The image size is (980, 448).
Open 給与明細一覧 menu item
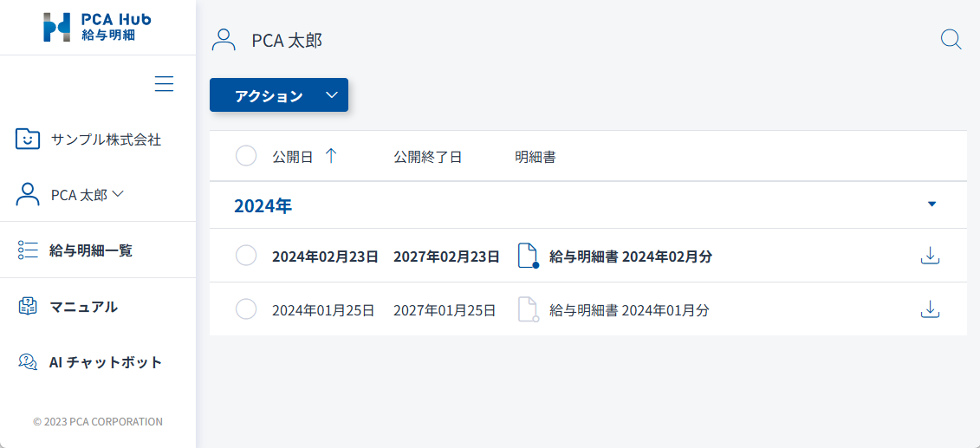pos(91,250)
